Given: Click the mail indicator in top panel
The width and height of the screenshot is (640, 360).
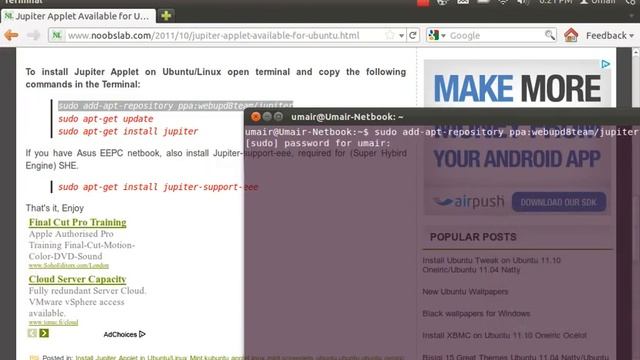Looking at the screenshot, I should 463,2.
